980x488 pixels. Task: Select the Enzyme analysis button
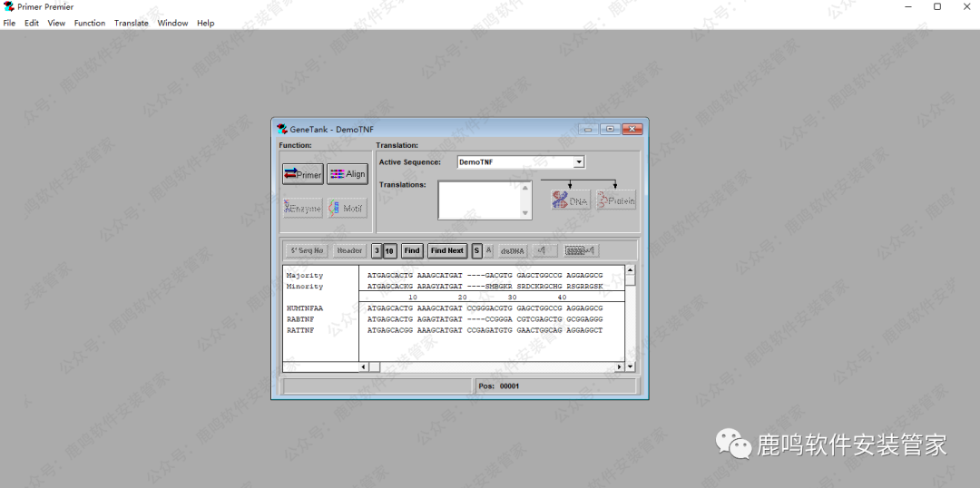(302, 209)
